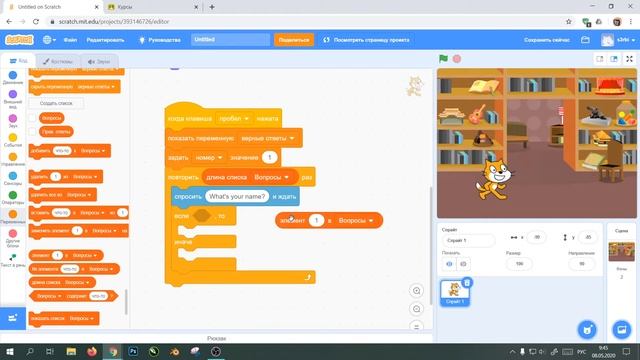Click the Создать список button
This screenshot has height=360, width=640.
[x=56, y=103]
